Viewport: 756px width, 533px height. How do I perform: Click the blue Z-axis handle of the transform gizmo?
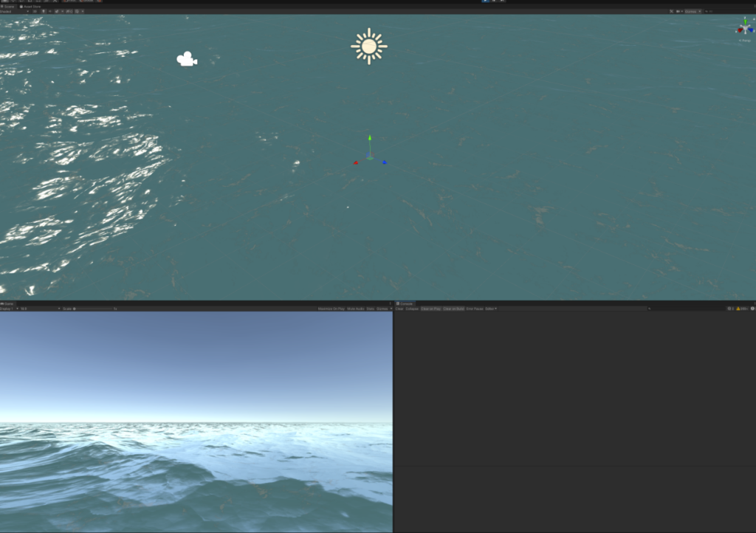(x=384, y=162)
